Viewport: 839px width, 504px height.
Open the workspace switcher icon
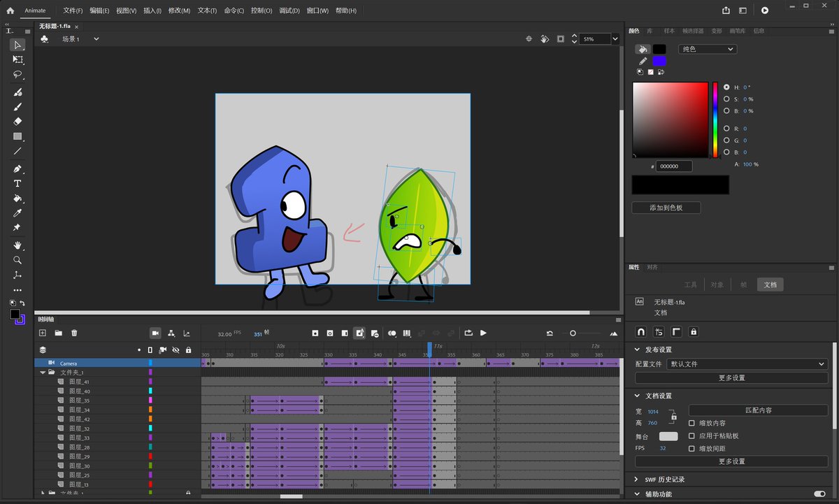pos(743,10)
